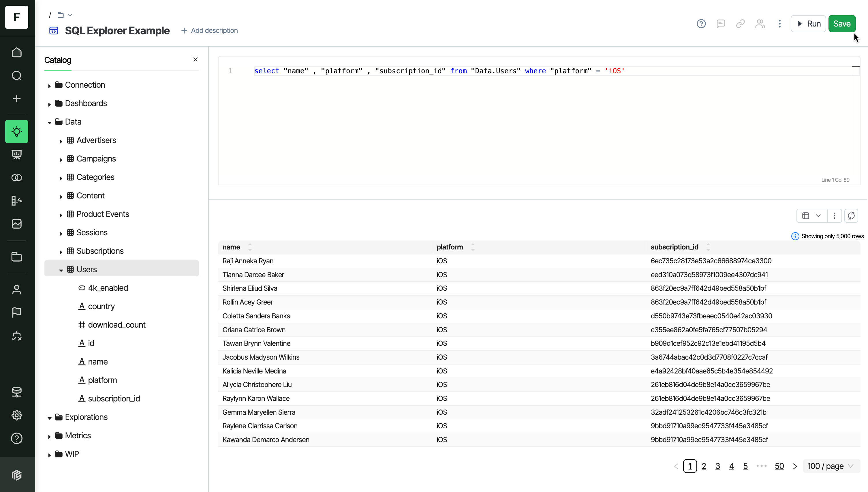Expand the WIP folder
The height and width of the screenshot is (492, 868).
click(x=49, y=455)
